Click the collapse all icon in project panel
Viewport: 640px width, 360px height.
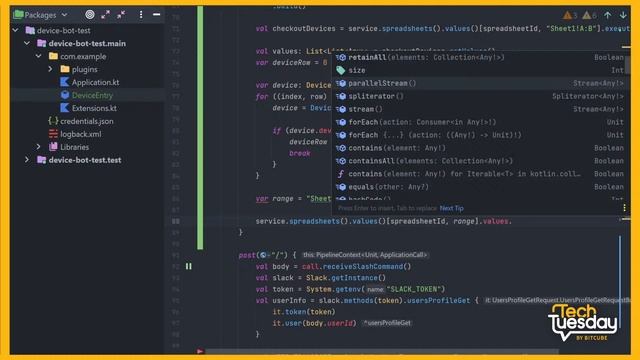[121, 15]
